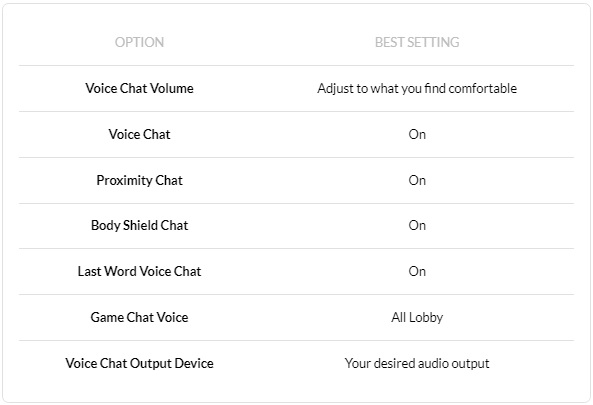Select the Proximity Chat option label

click(139, 180)
